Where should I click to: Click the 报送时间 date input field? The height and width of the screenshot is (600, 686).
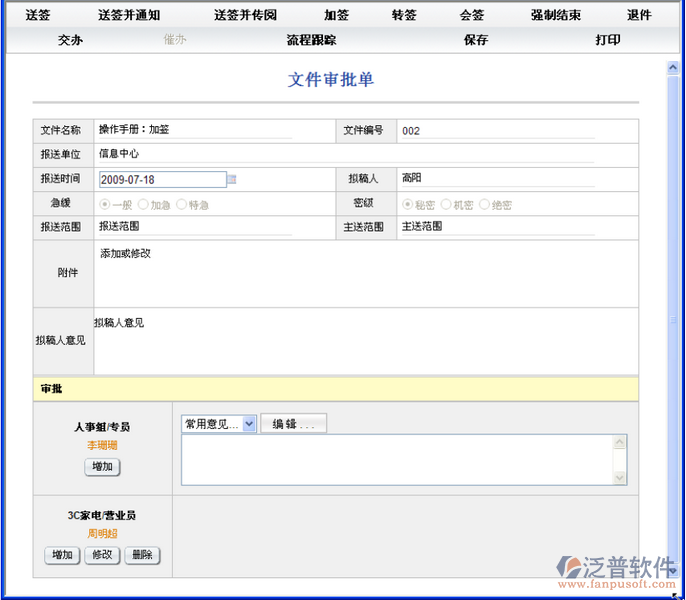point(162,180)
